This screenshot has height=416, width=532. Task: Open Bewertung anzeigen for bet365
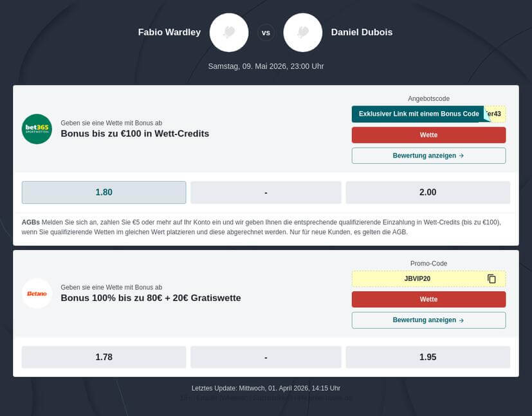[428, 156]
